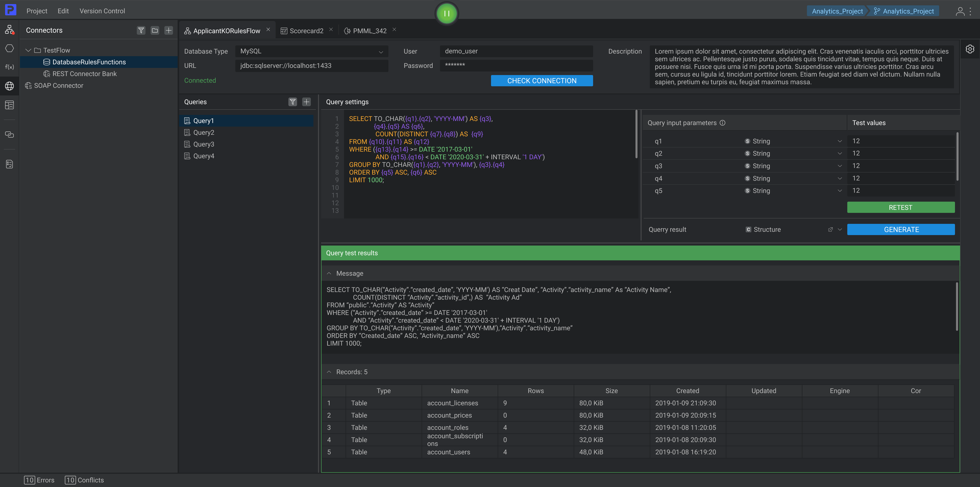Collapse the Message section
The height and width of the screenshot is (487, 980).
[329, 273]
